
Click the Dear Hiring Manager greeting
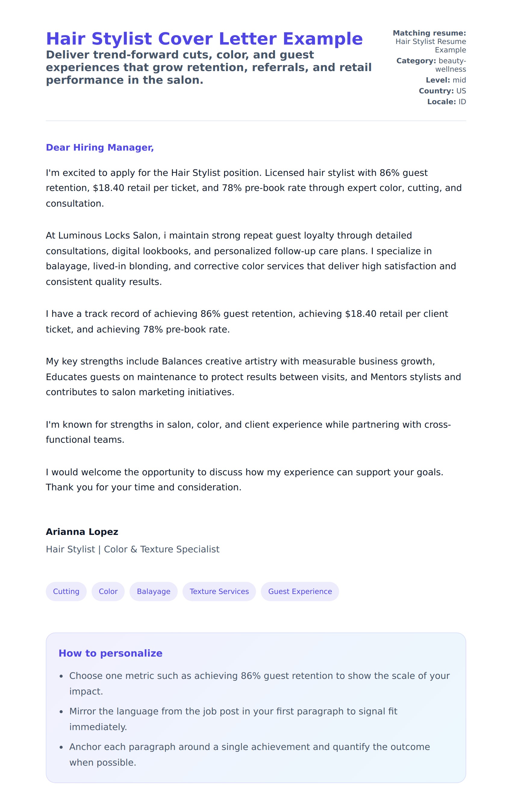pyautogui.click(x=100, y=147)
